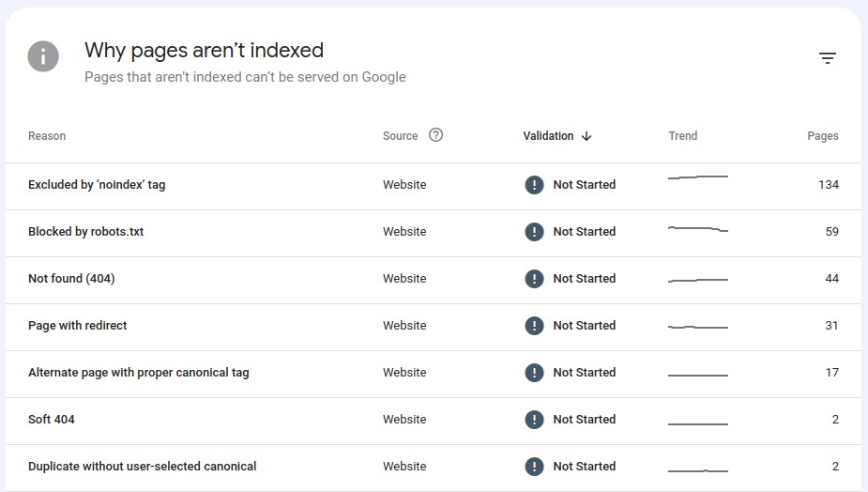Open the Blocked by robots.txt reason
Viewport: 868px width, 492px height.
(x=86, y=232)
